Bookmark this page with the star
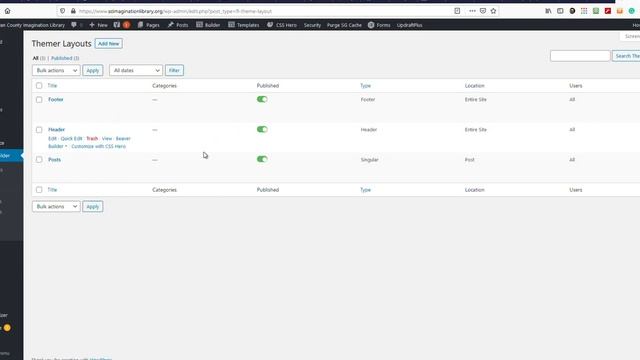640x360 pixels. click(493, 11)
